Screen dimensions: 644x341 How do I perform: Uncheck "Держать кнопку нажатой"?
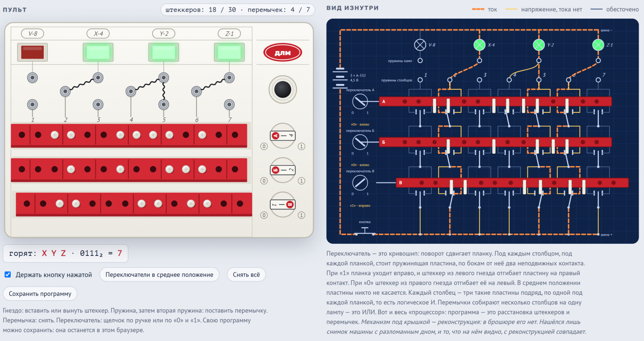click(x=8, y=274)
